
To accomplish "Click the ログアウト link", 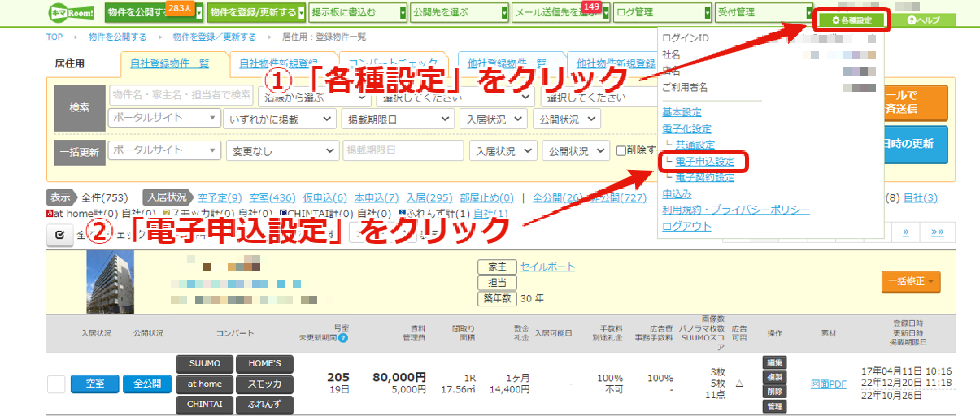I will (686, 226).
